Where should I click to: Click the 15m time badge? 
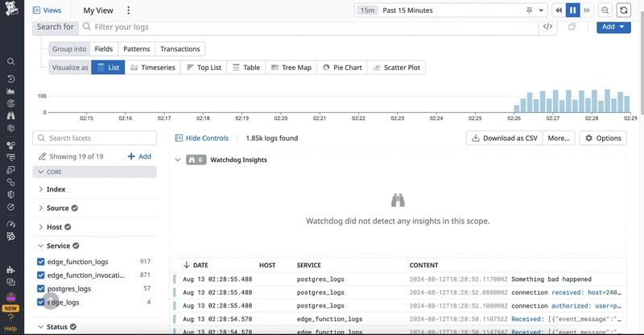[x=368, y=10]
